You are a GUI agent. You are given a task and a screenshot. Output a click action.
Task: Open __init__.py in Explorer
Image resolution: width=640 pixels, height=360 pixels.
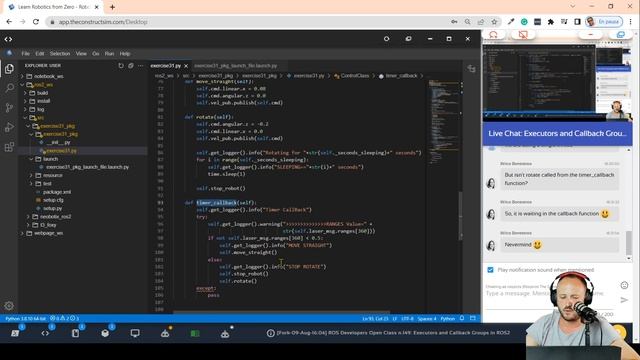[58, 142]
